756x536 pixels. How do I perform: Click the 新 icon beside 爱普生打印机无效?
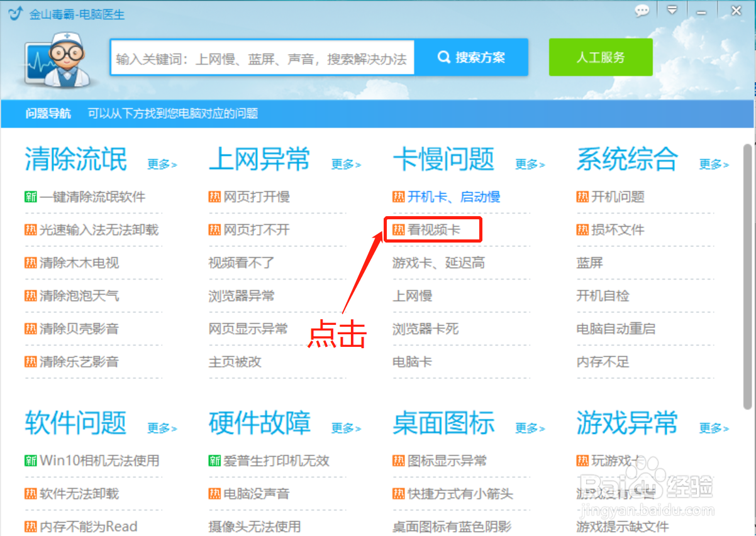pos(214,461)
